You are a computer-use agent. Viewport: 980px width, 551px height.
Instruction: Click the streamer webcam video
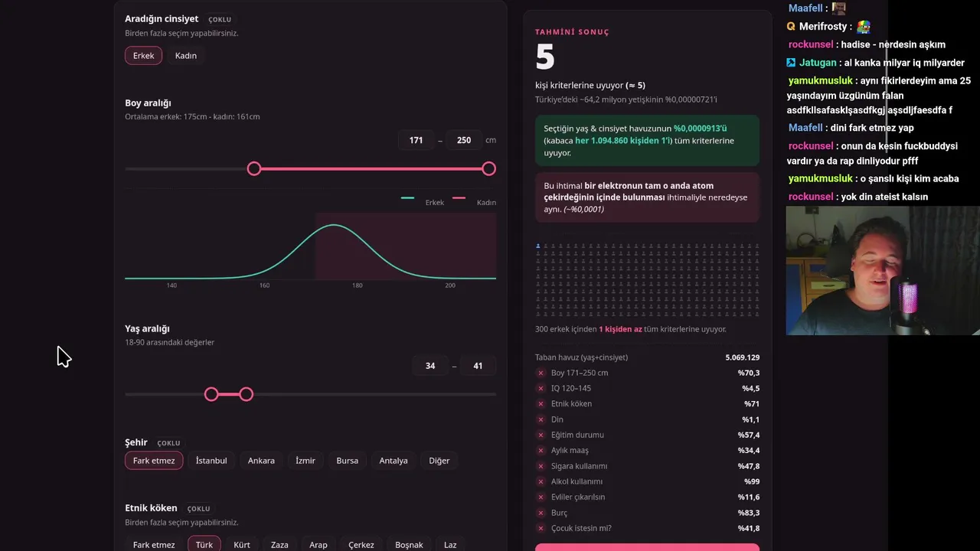coord(883,270)
